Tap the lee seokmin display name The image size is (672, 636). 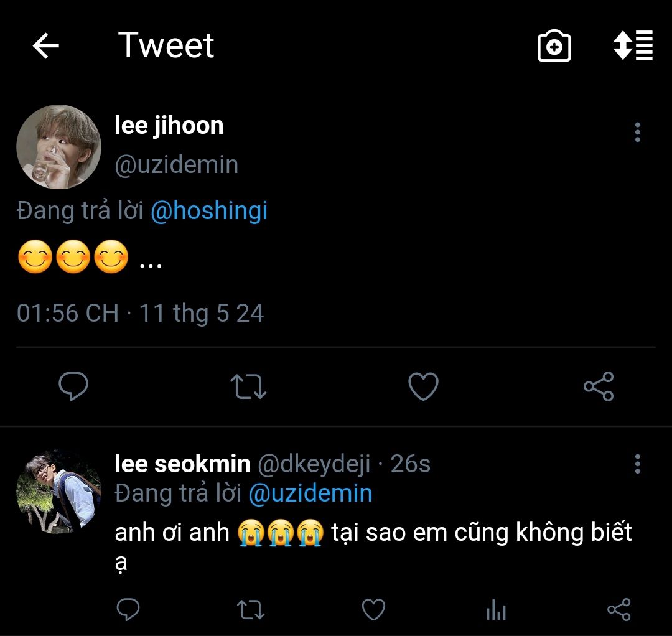tap(182, 464)
